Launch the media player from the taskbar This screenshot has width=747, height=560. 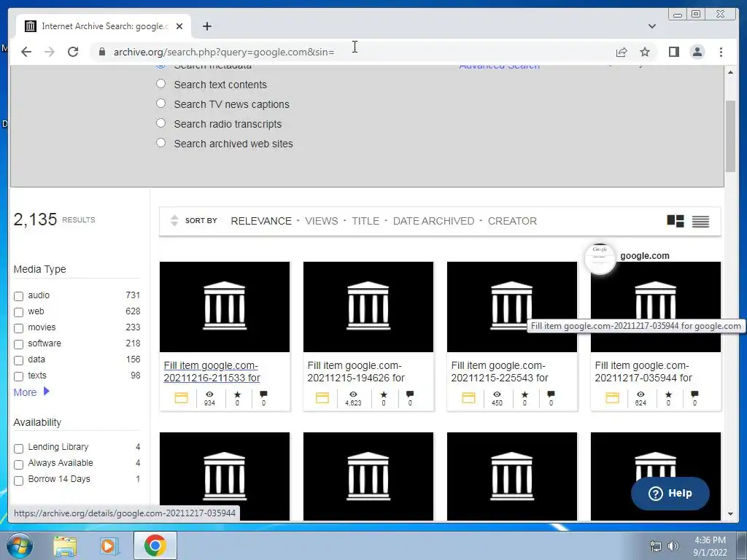pyautogui.click(x=109, y=545)
